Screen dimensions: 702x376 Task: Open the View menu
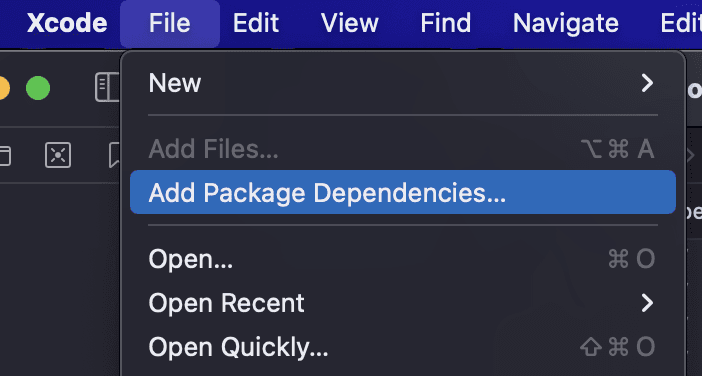[x=350, y=23]
